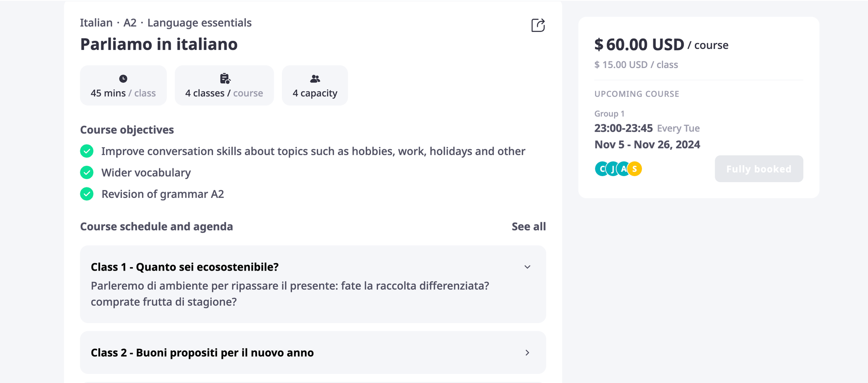Click the teal C participant avatar
The image size is (868, 383).
601,169
